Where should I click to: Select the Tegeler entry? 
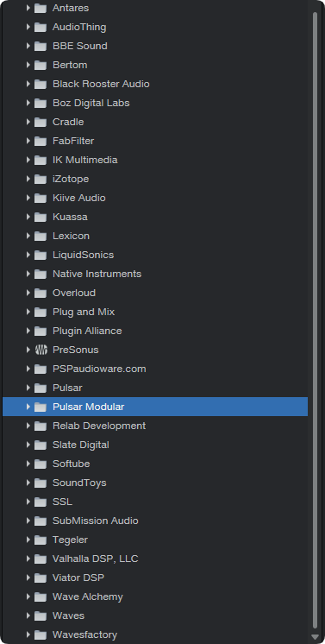(x=155, y=540)
